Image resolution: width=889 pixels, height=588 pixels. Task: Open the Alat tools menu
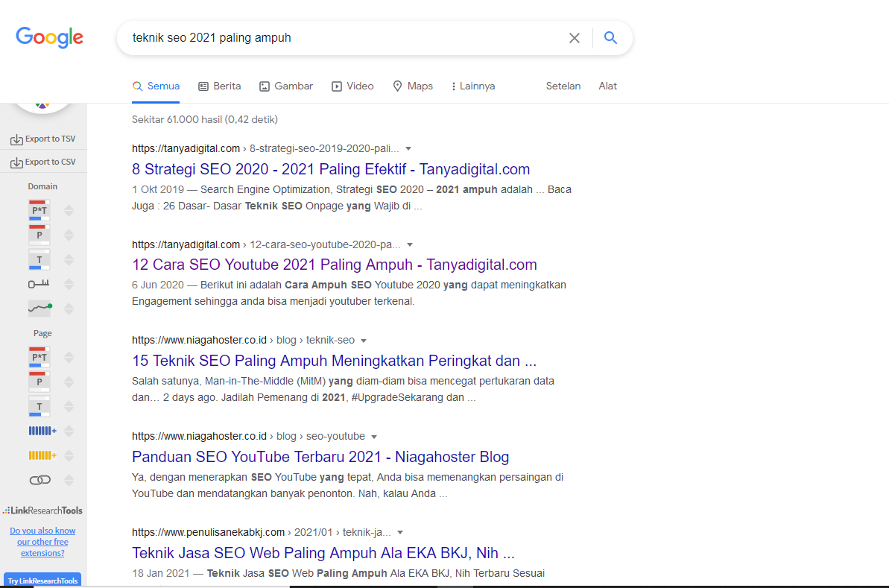click(x=607, y=86)
